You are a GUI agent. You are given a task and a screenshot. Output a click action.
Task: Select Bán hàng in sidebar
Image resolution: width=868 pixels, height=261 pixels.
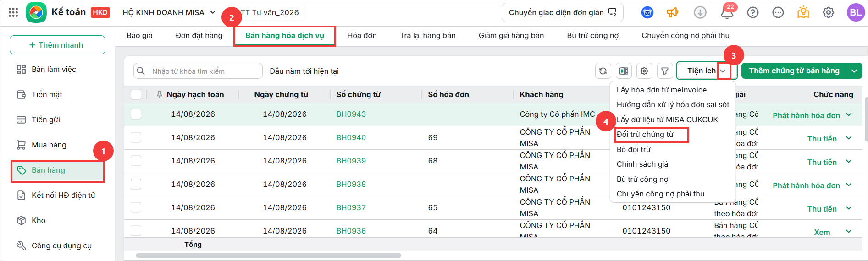58,170
